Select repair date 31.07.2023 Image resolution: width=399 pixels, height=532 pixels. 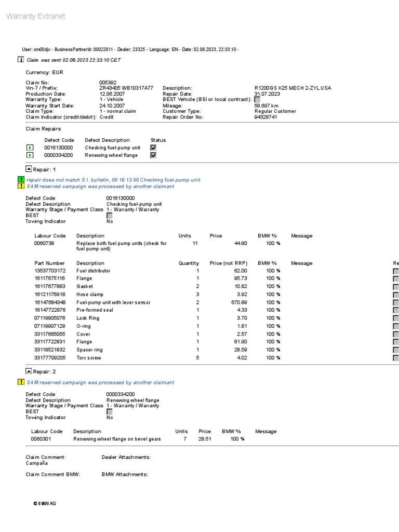coord(267,94)
